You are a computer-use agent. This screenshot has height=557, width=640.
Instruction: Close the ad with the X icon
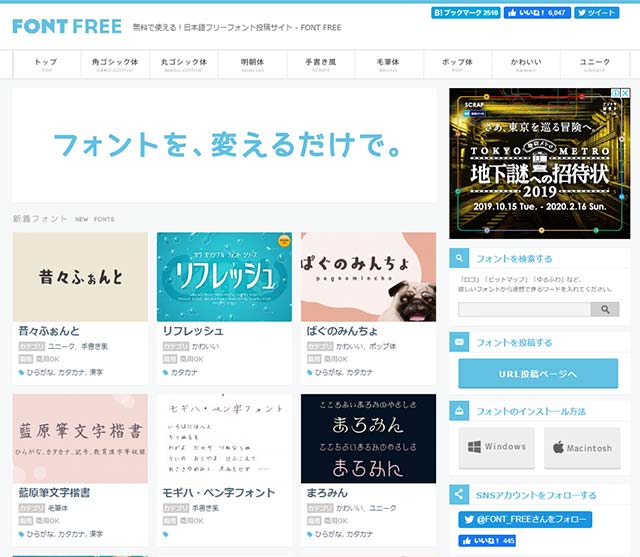[625, 93]
